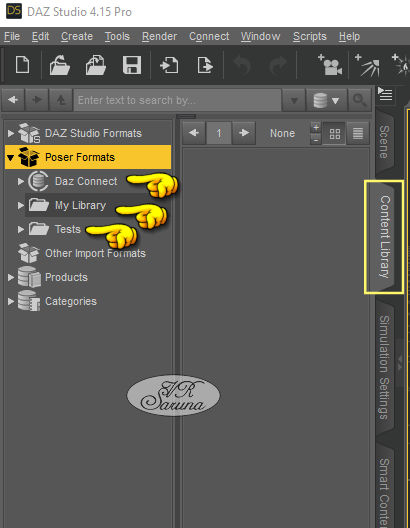The image size is (410, 528).
Task: Click the Import file icon
Action: pyautogui.click(x=169, y=65)
